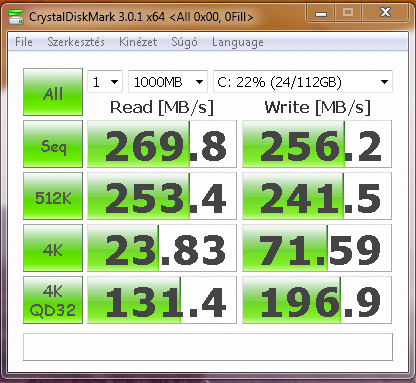Select the 4K QD32 read result 131.4

(162, 300)
